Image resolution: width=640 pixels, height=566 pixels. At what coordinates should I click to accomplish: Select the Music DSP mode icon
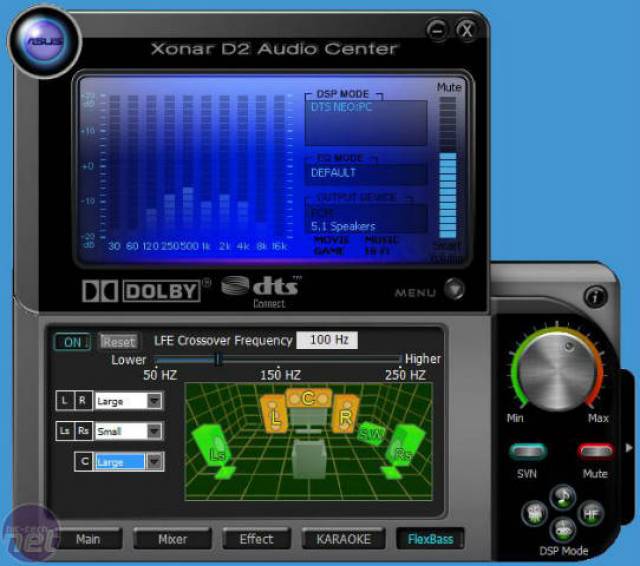click(x=563, y=495)
